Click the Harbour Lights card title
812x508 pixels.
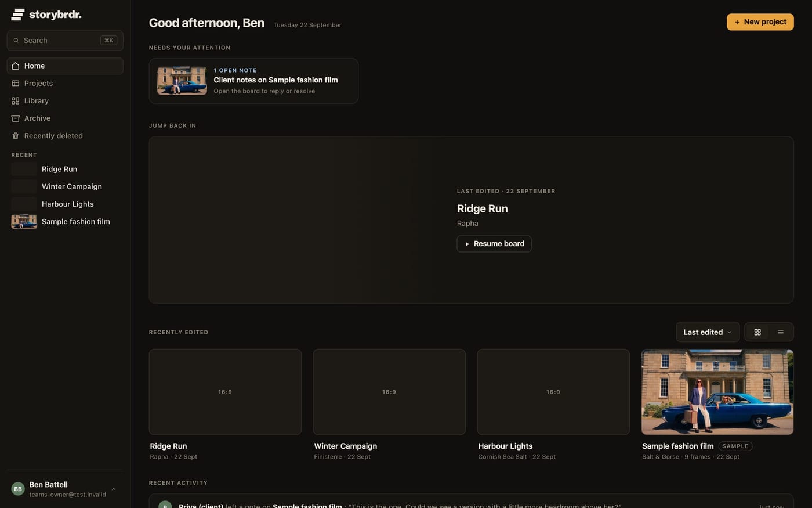(x=505, y=446)
